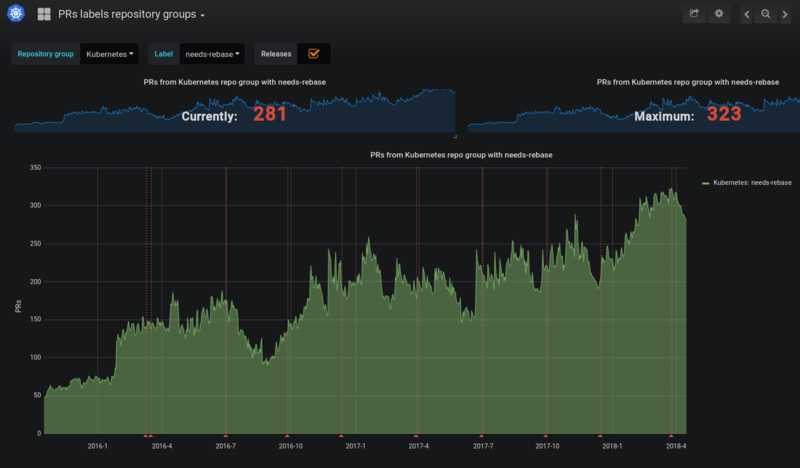Viewport: 800px width, 468px height.
Task: Open the PRs labels repository groups dashboard picker
Action: click(131, 14)
